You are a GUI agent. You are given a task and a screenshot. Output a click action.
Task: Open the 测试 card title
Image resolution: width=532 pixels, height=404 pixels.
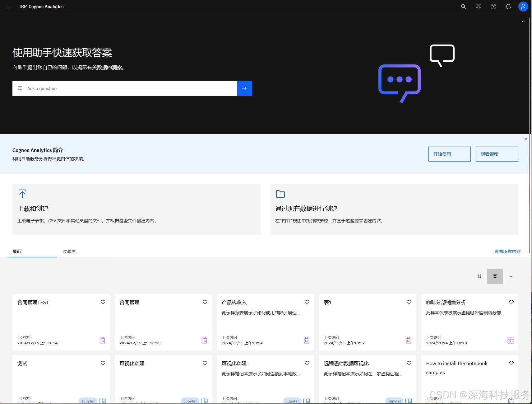22,364
